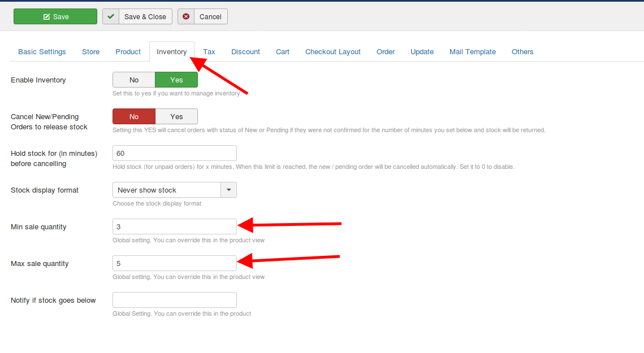Click the Min sale quantity field
This screenshot has width=644, height=353.
click(x=175, y=226)
